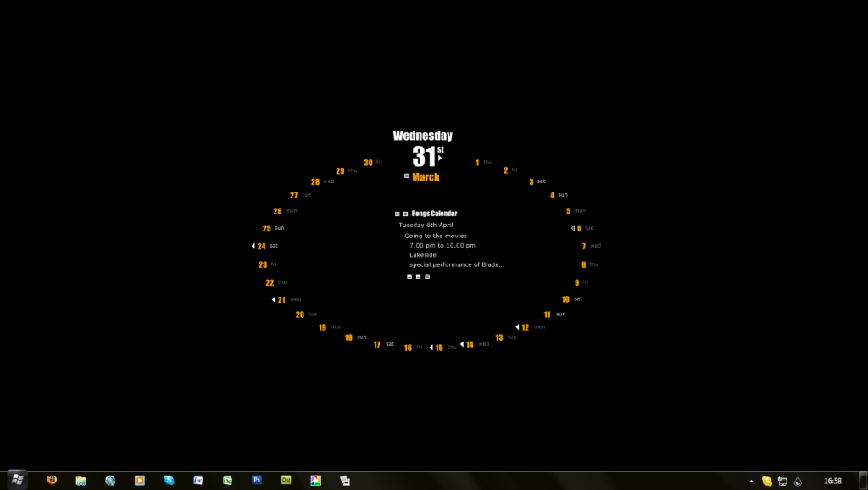Select day 7 wed on calendar ring

(x=591, y=246)
